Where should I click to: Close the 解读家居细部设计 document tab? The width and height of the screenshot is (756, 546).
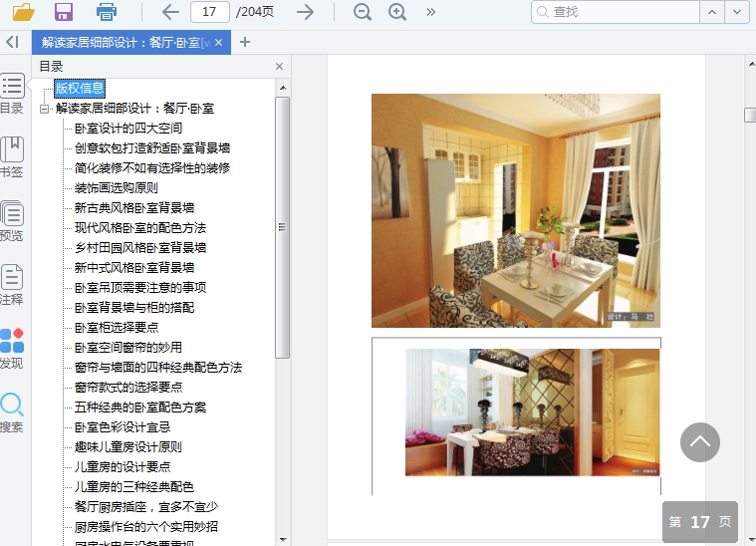(x=219, y=43)
